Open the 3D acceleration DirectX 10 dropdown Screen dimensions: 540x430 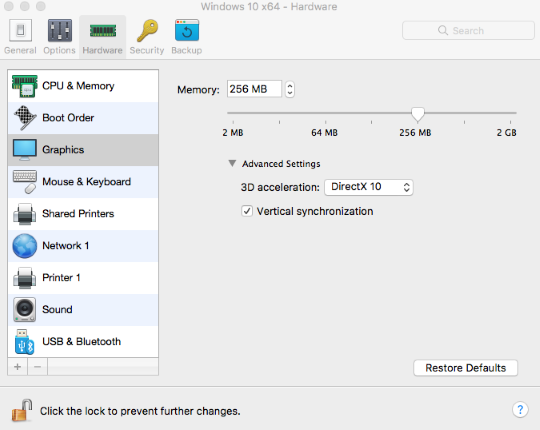(x=368, y=187)
